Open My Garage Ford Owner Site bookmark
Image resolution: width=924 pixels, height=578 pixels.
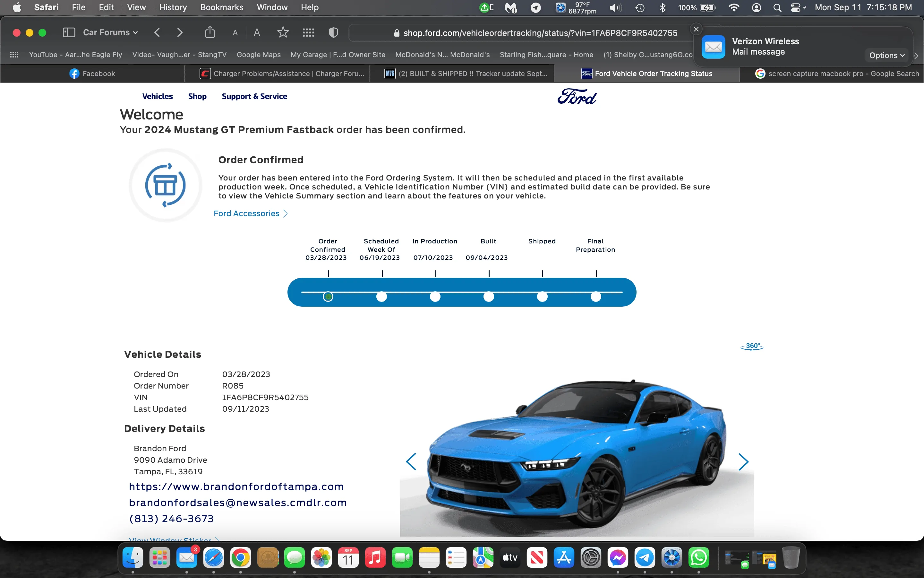coord(338,55)
